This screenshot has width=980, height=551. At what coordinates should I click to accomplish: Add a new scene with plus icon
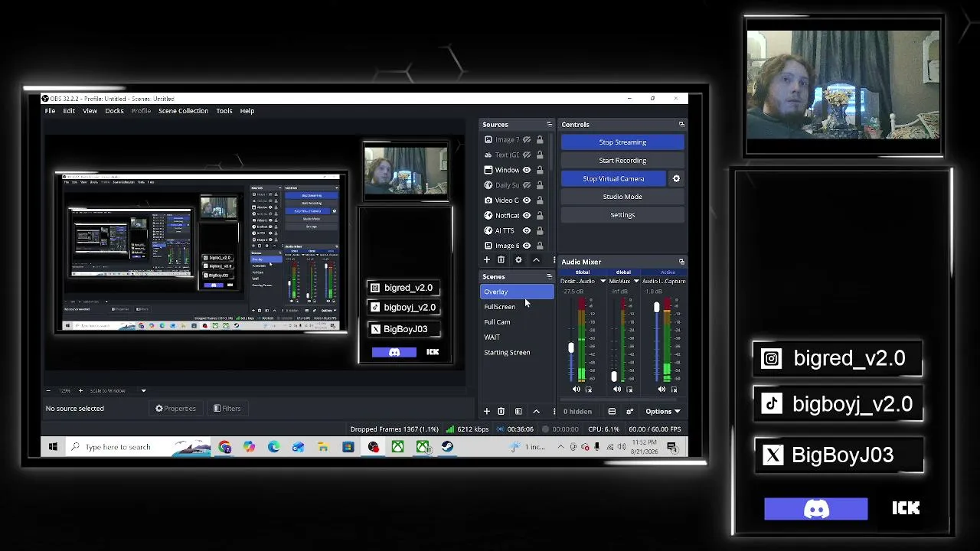(x=486, y=412)
